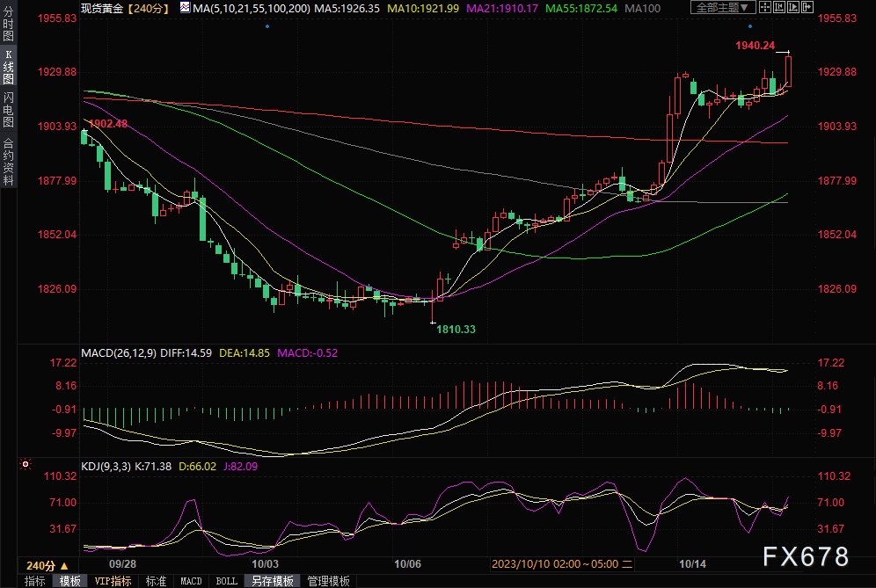Click the red sun icon beside KDJ
The height and width of the screenshot is (588, 876).
(26, 463)
